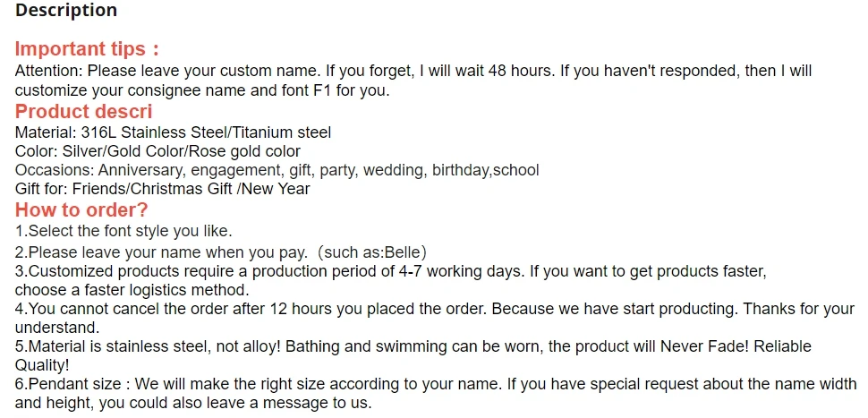868x418 pixels.
Task: Click the 'How to order?' heading
Action: tap(81, 209)
